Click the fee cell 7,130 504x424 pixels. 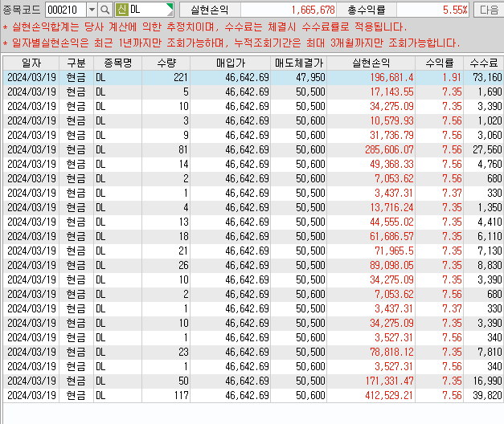(484, 251)
